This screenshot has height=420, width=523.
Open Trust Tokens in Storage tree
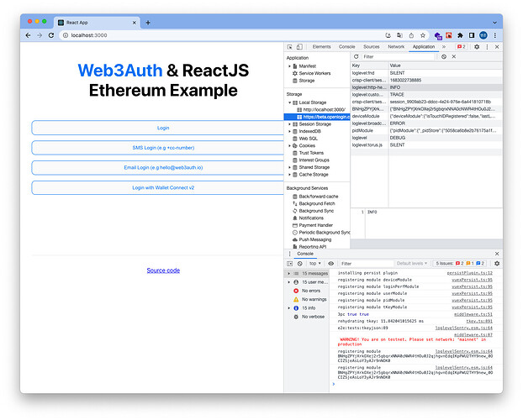click(x=311, y=153)
